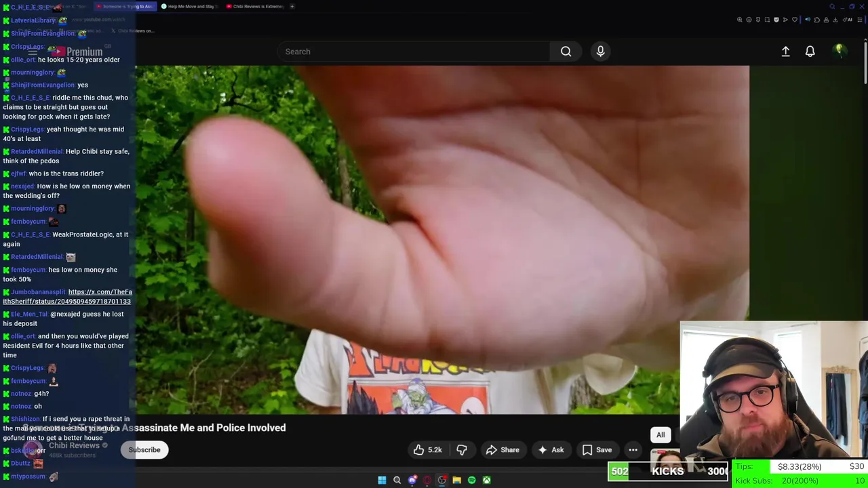Open the YouTube upload/create icon
The image size is (868, 488).
click(785, 52)
